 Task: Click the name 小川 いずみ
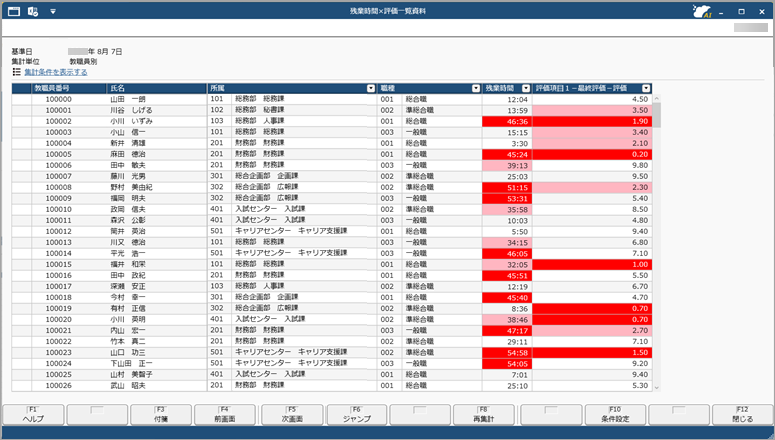click(131, 121)
